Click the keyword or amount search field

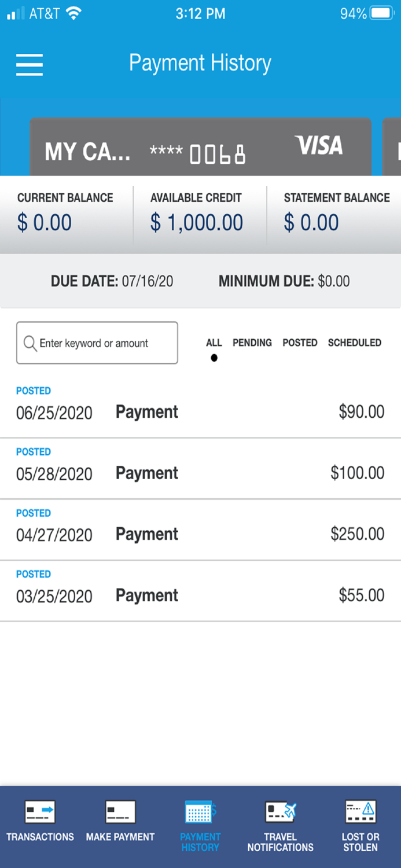tap(97, 343)
